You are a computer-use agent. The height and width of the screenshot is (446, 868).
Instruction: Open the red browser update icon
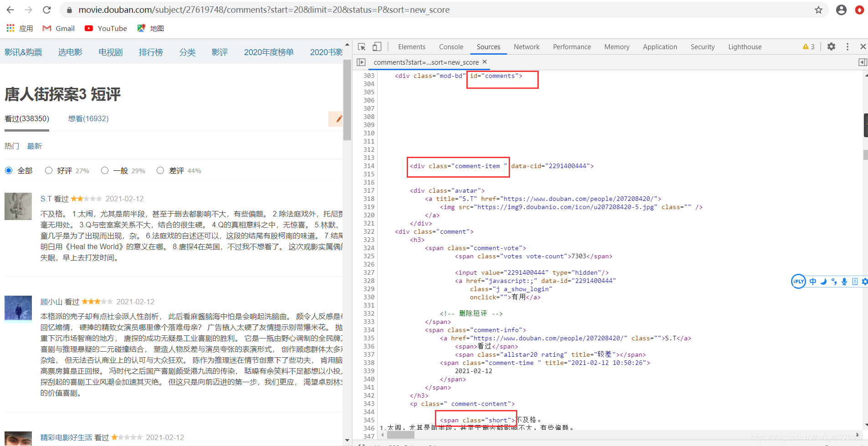click(x=859, y=10)
